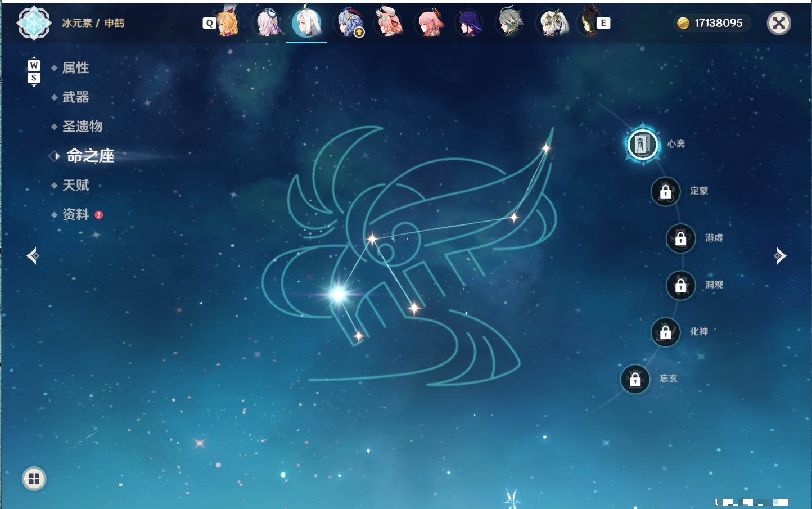The width and height of the screenshot is (812, 509).
Task: Close the character screen with X button
Action: [x=779, y=23]
